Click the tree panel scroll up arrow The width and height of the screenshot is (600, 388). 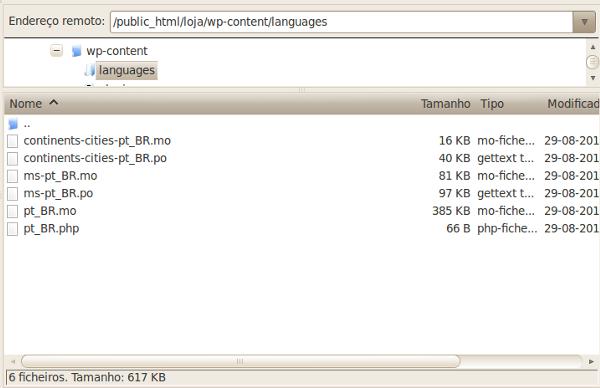(592, 47)
